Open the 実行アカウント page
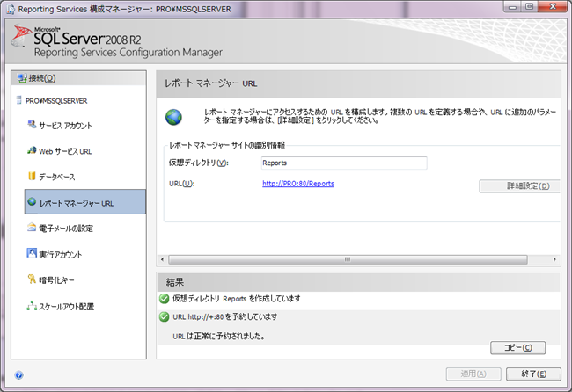 (x=61, y=255)
